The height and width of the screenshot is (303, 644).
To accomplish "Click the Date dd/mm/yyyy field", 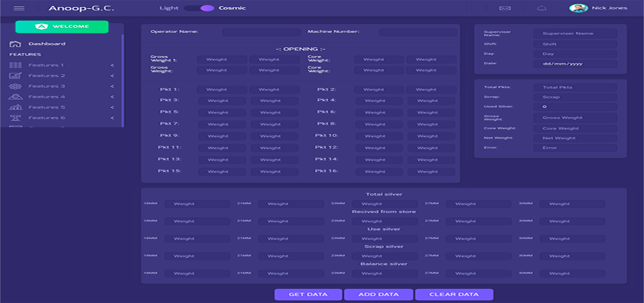I will (575, 63).
